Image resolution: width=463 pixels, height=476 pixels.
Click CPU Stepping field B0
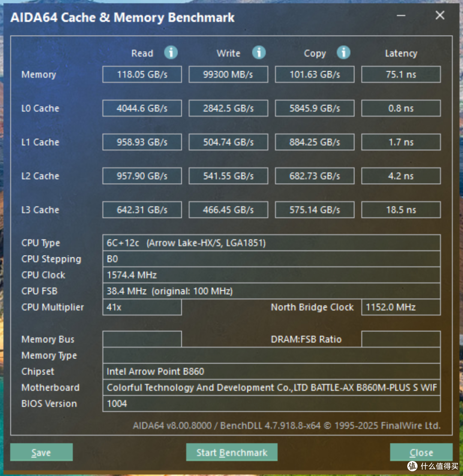click(271, 259)
